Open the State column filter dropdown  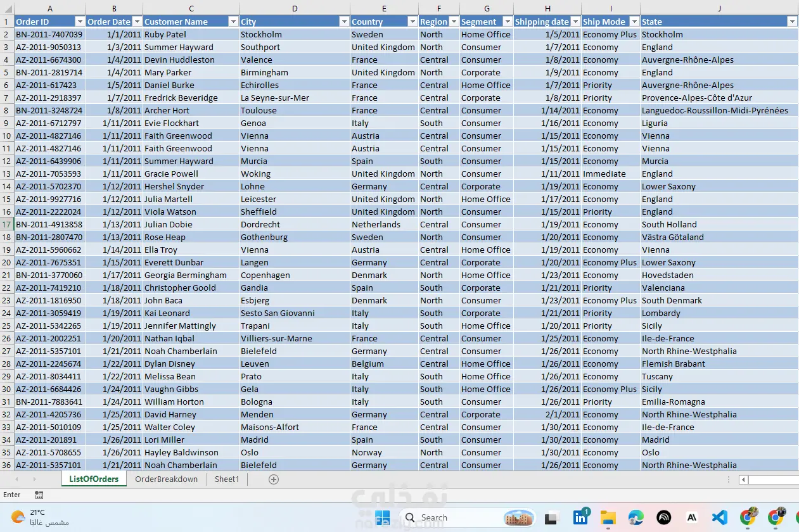click(x=792, y=22)
